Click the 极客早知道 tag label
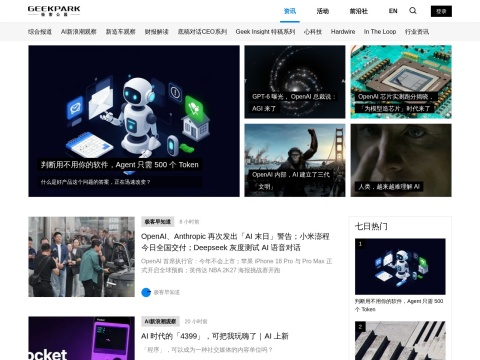 pyautogui.click(x=158, y=222)
